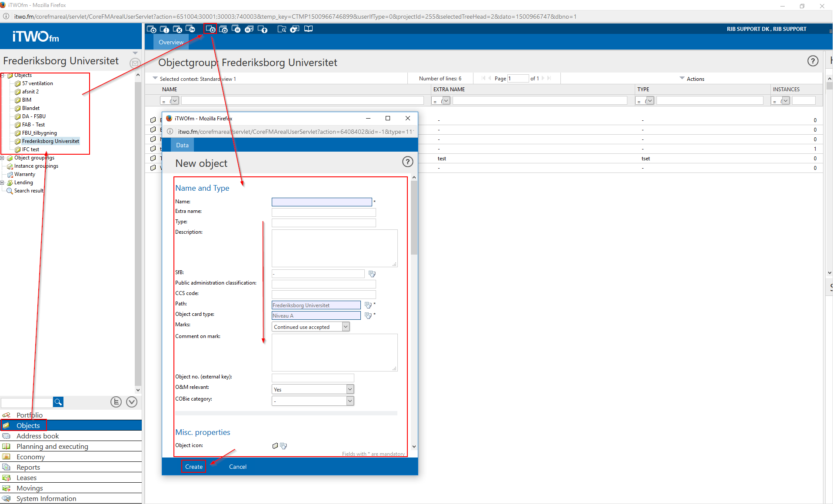Open the O&M relevant dropdown
833x504 pixels.
pyautogui.click(x=350, y=389)
